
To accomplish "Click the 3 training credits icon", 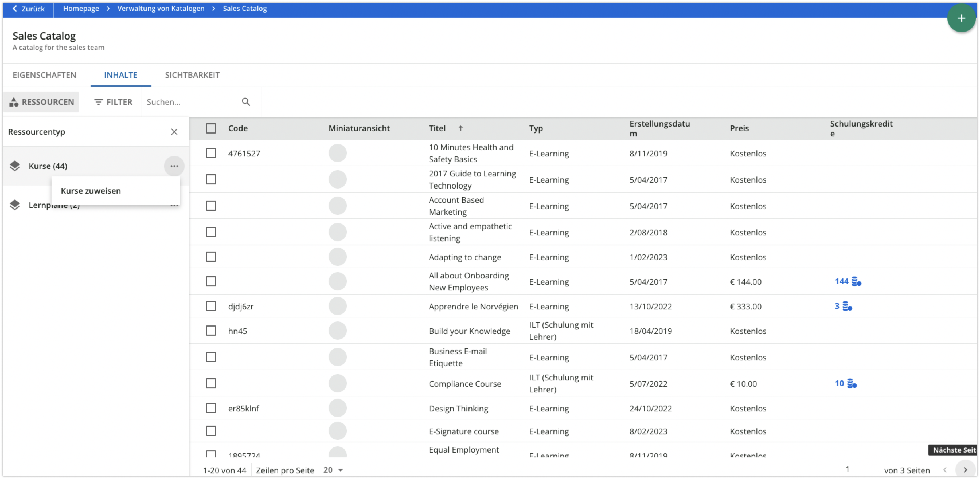I will point(847,307).
